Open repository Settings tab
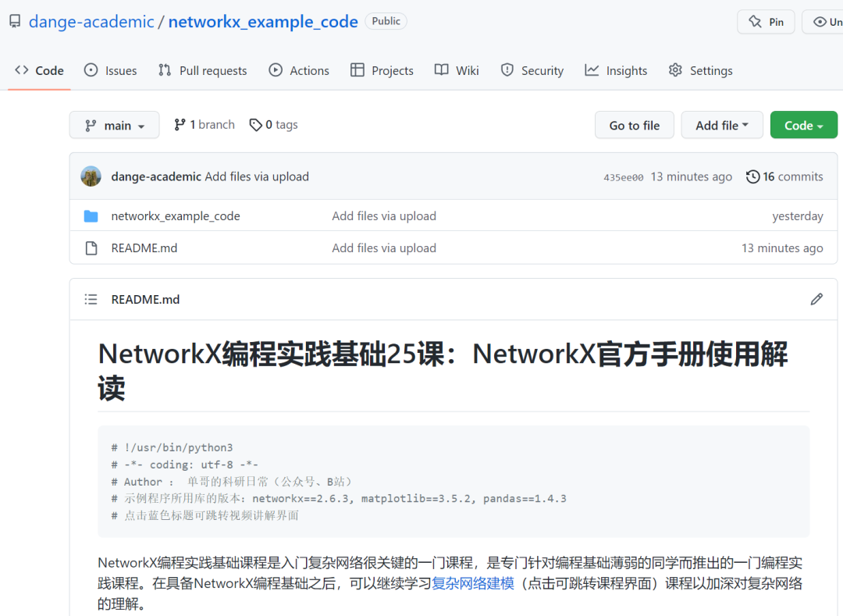Image resolution: width=843 pixels, height=616 pixels. 700,70
